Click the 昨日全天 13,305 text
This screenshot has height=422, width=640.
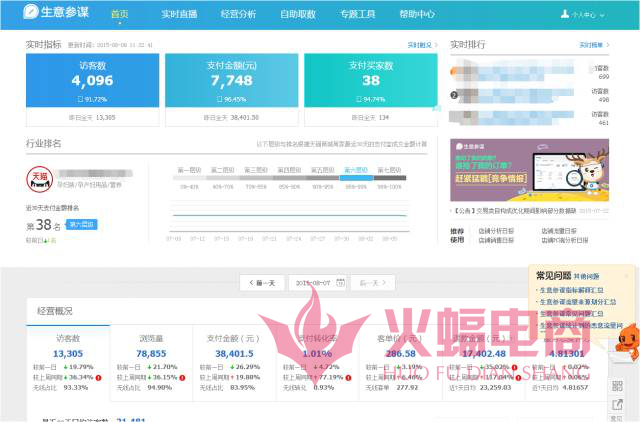92,118
